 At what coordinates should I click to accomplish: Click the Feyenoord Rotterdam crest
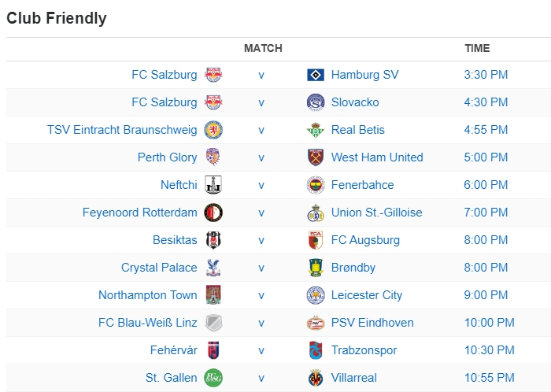[213, 213]
